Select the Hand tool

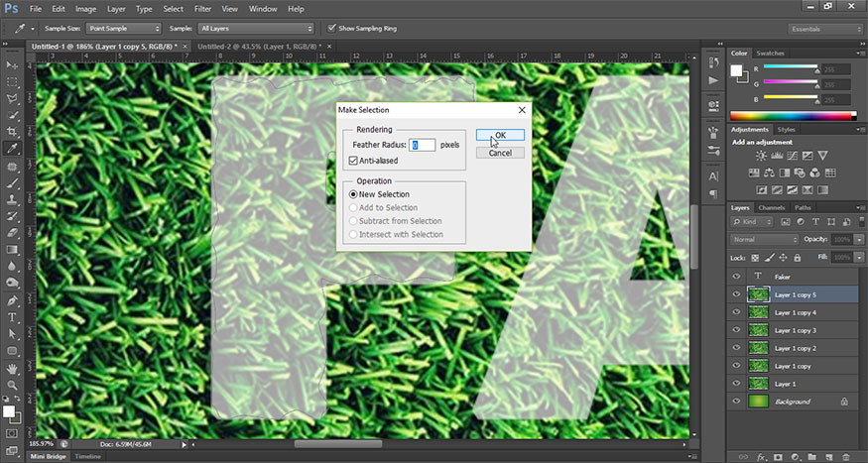12,368
